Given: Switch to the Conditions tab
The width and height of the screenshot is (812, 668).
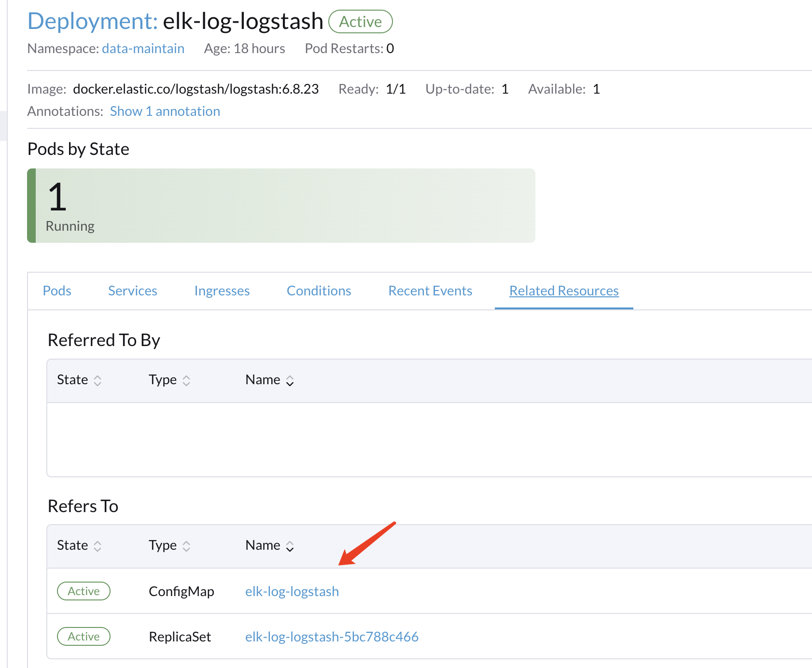Looking at the screenshot, I should pos(319,291).
